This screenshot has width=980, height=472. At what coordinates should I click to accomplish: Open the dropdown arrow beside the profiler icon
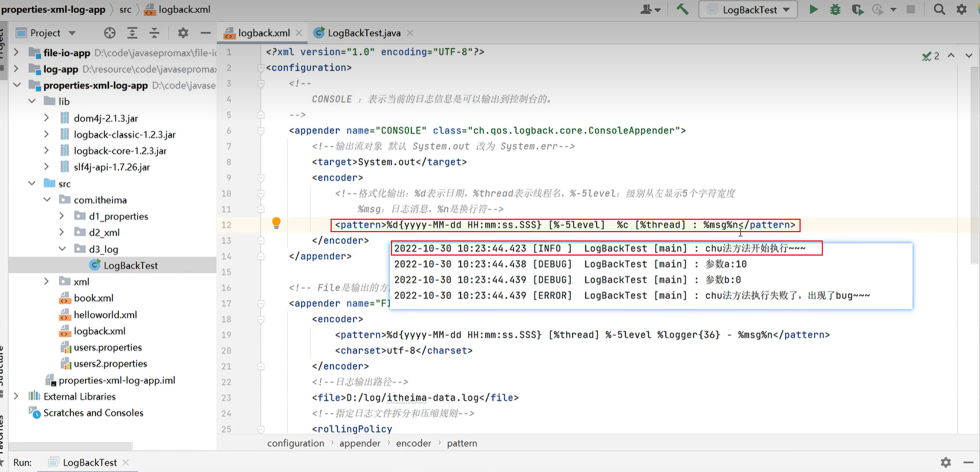pyautogui.click(x=893, y=9)
